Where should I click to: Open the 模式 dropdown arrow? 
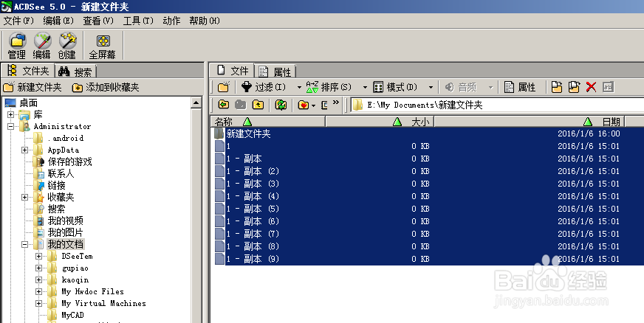point(431,87)
